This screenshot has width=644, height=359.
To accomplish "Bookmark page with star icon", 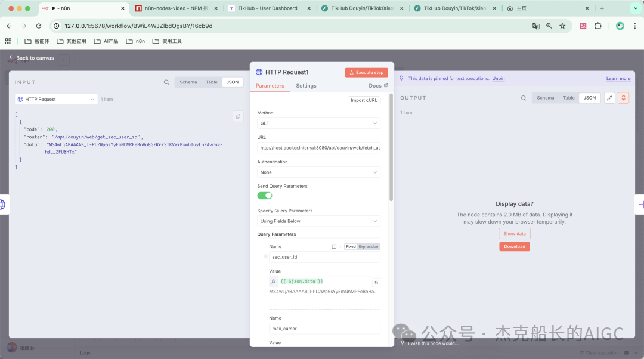I will point(562,26).
